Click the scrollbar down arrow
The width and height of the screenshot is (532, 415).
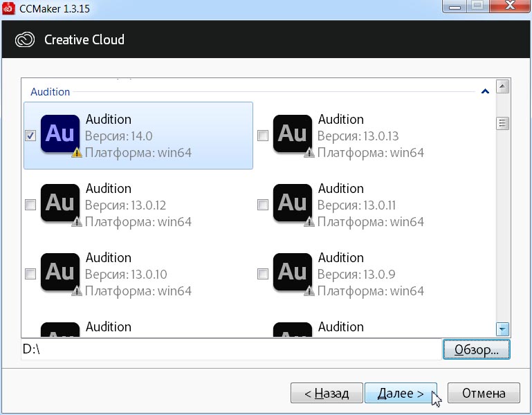click(502, 329)
